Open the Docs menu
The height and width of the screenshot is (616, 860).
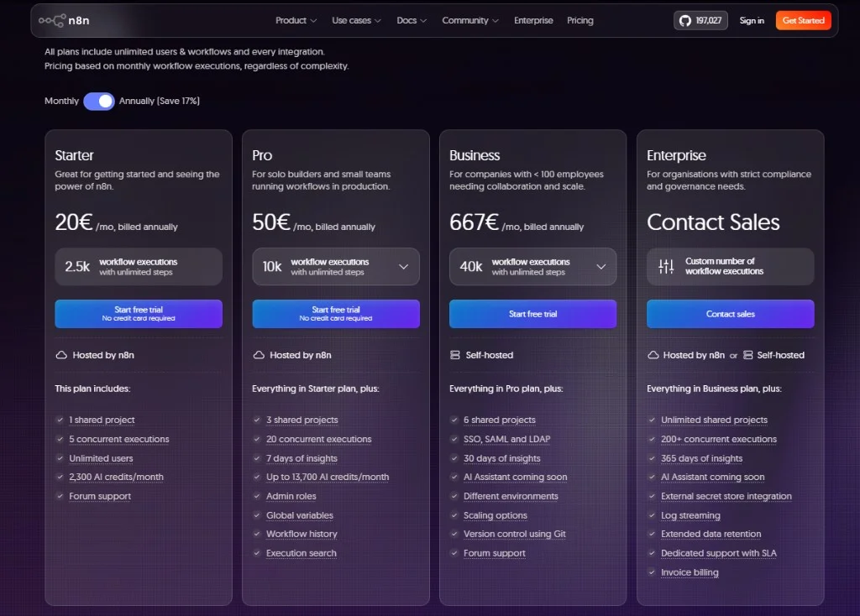click(x=412, y=20)
